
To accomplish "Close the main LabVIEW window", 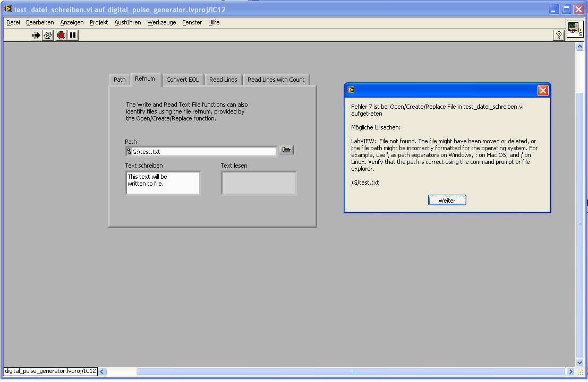I will pos(578,10).
